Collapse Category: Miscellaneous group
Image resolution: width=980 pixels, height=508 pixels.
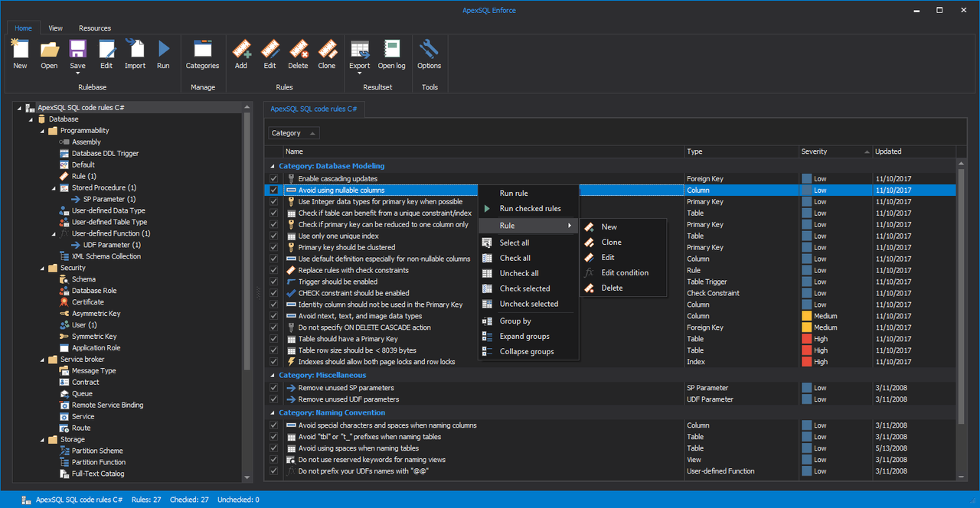[x=273, y=376]
